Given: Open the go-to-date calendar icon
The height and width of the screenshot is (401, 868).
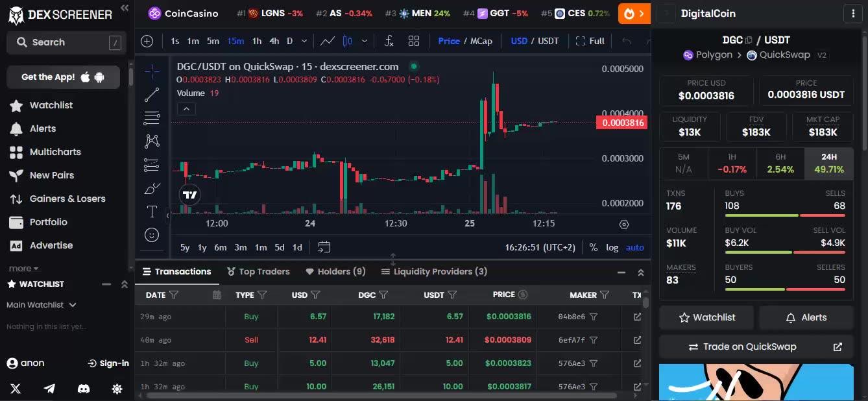Looking at the screenshot, I should (x=324, y=247).
